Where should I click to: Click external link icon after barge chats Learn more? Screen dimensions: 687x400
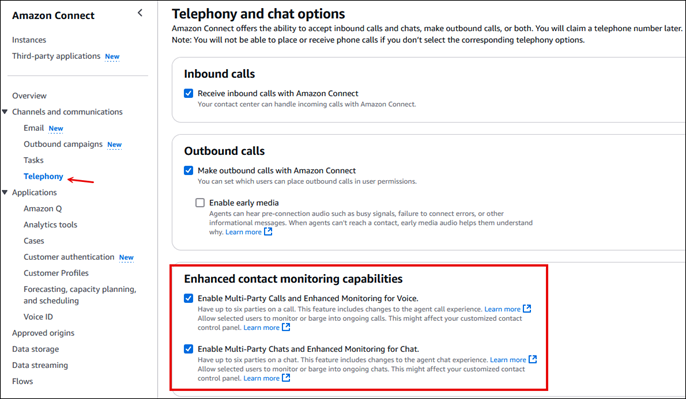[x=286, y=378]
